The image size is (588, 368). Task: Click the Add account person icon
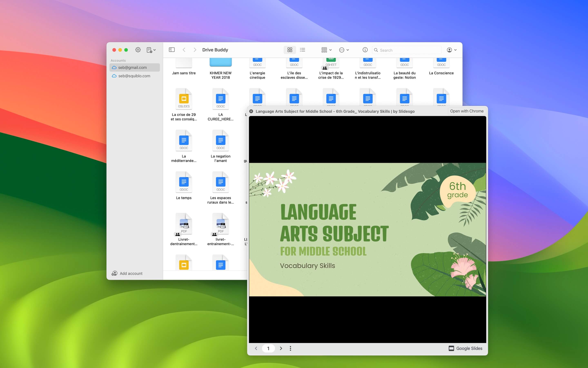tap(115, 273)
